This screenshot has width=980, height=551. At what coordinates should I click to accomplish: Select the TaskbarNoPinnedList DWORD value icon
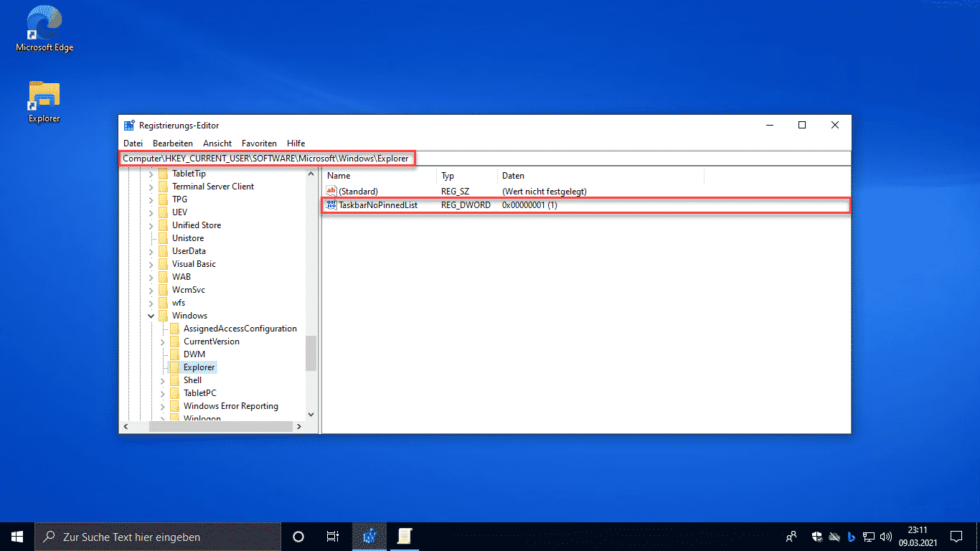(x=331, y=205)
